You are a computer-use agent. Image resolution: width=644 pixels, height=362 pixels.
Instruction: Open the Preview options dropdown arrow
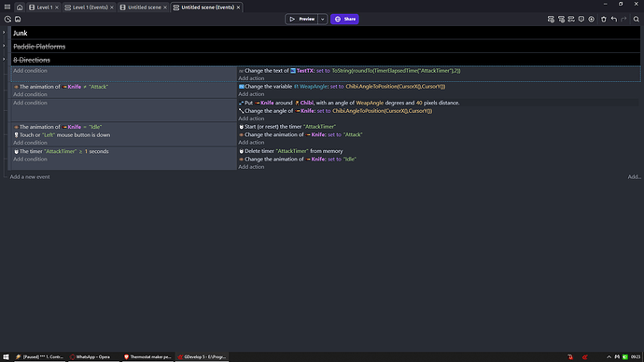[323, 19]
